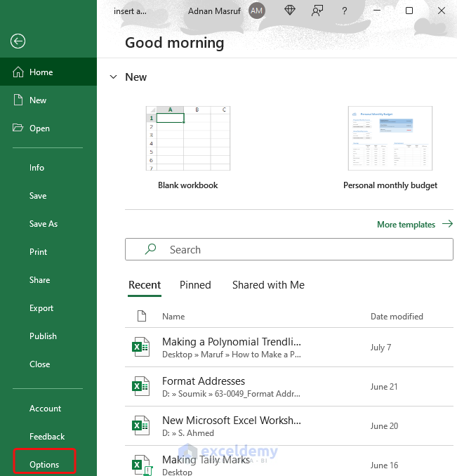Open Help with the question mark icon

click(x=344, y=11)
